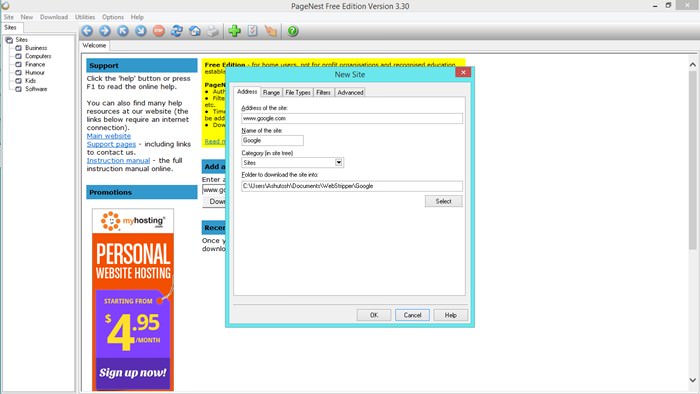Image resolution: width=700 pixels, height=394 pixels.
Task: Switch to File Types tab
Action: click(x=298, y=92)
